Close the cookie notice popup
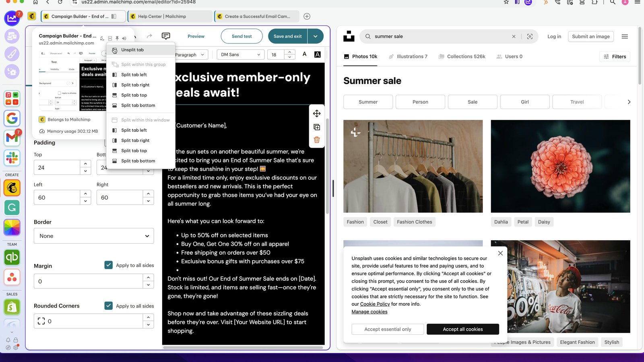 [500, 253]
